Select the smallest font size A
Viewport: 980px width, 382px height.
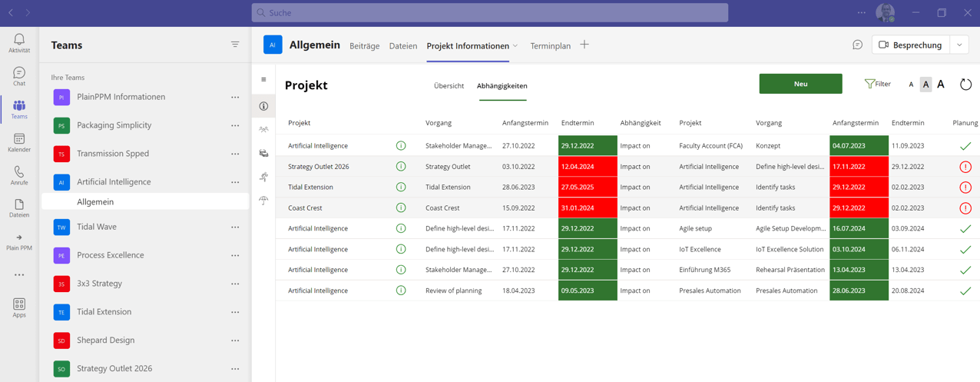point(911,85)
